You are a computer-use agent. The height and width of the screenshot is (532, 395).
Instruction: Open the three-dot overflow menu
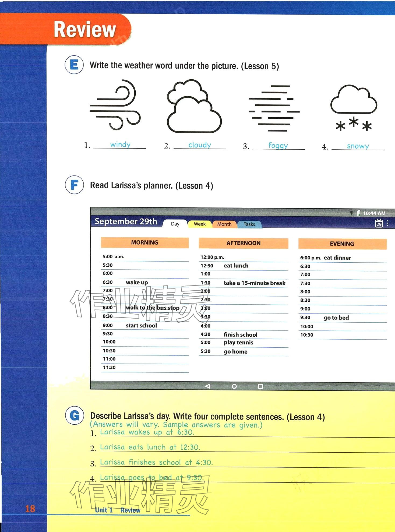coord(387,223)
